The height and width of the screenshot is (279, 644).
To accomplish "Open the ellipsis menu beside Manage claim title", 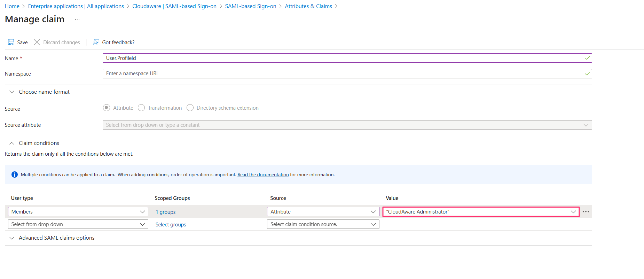I will [77, 20].
